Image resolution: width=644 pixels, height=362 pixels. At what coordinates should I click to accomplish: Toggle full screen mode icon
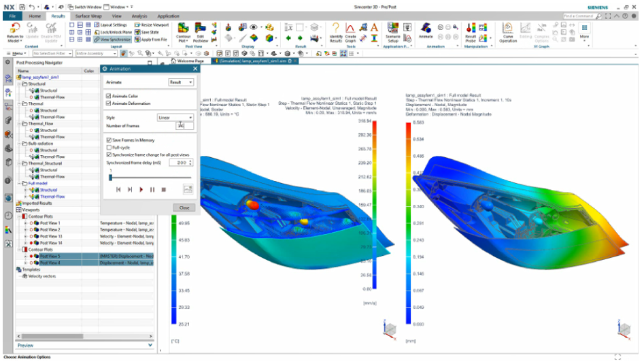click(x=608, y=16)
